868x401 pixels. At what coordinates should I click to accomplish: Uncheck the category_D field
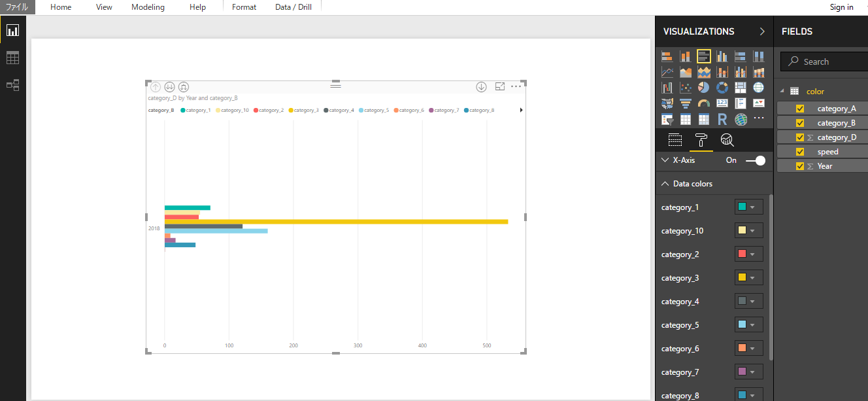800,137
